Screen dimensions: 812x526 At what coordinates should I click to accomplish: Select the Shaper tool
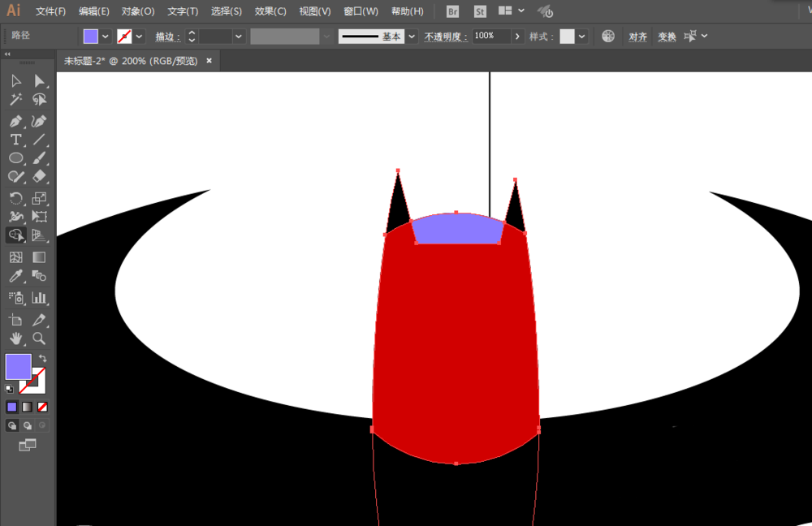[16, 176]
